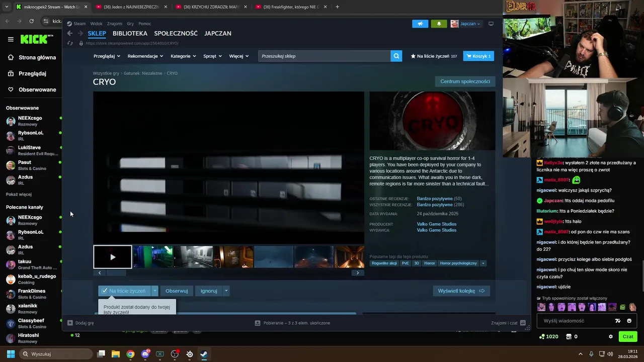
Task: Open Steam from the Windows taskbar
Action: [x=204, y=354]
